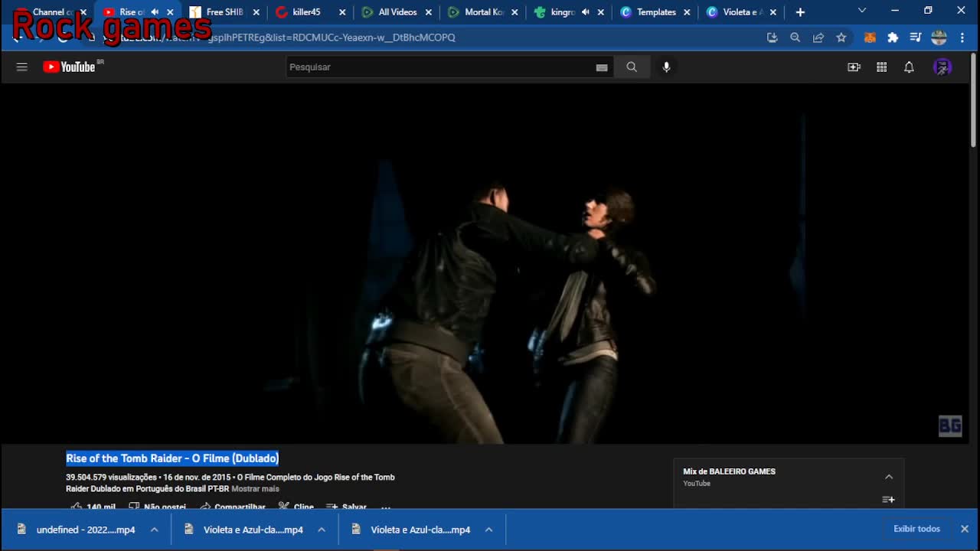The height and width of the screenshot is (551, 980).
Task: Open the YouTube account avatar menu
Action: [942, 67]
